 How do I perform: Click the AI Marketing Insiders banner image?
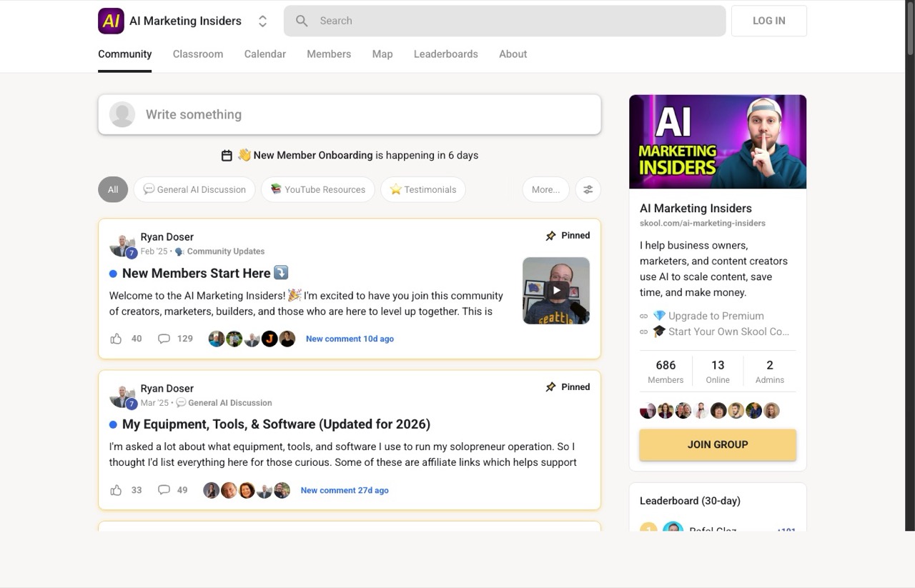coord(718,141)
